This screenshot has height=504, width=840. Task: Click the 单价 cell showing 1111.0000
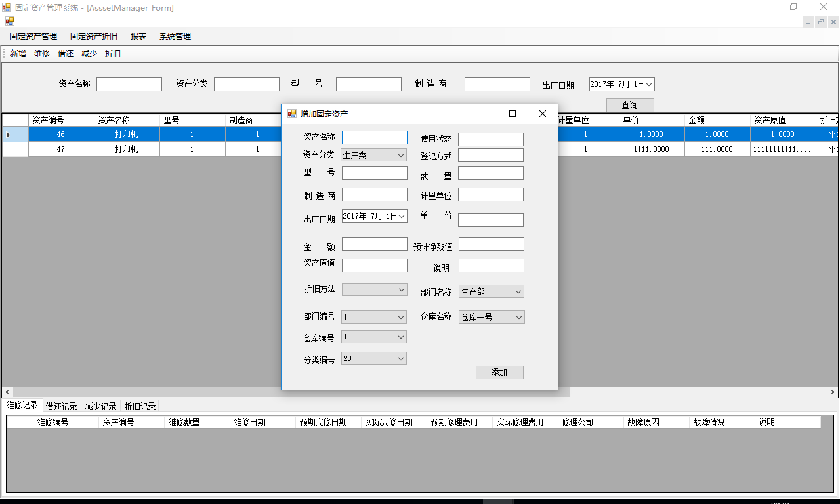tap(652, 149)
